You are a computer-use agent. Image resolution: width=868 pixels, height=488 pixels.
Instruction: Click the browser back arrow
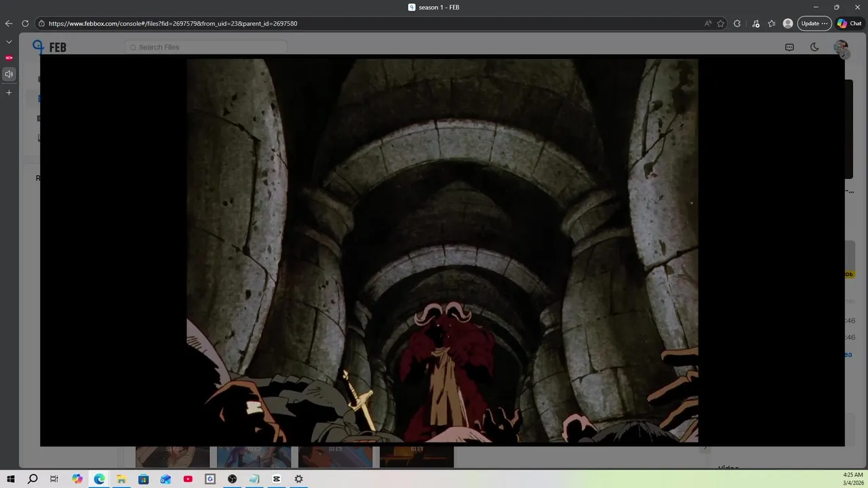point(9,23)
